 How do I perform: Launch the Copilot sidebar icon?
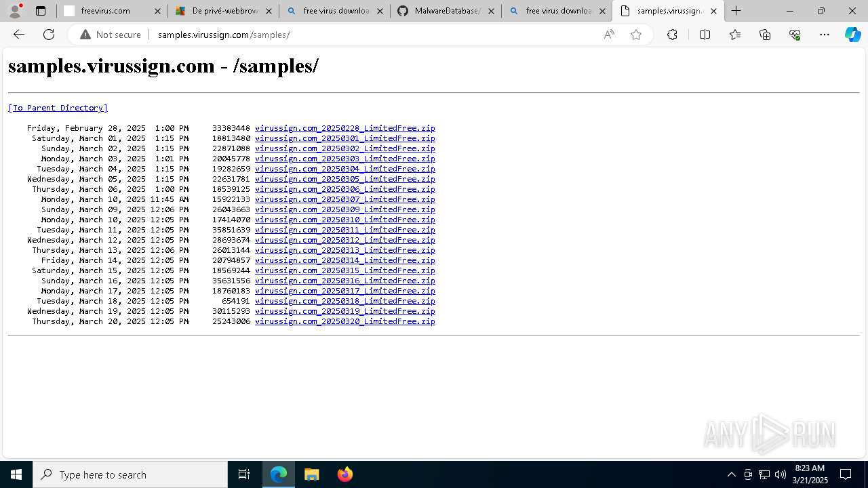click(x=852, y=35)
